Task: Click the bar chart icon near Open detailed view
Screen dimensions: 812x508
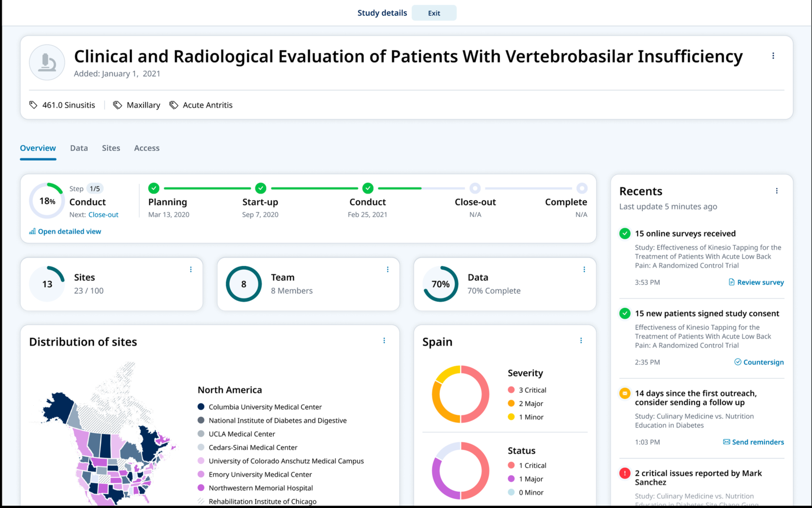Action: (x=32, y=231)
